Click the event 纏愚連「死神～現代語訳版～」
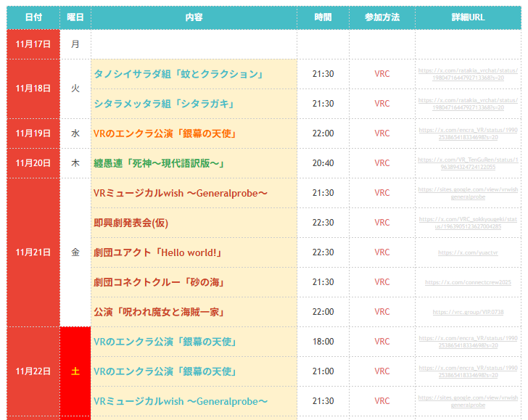 [158, 163]
